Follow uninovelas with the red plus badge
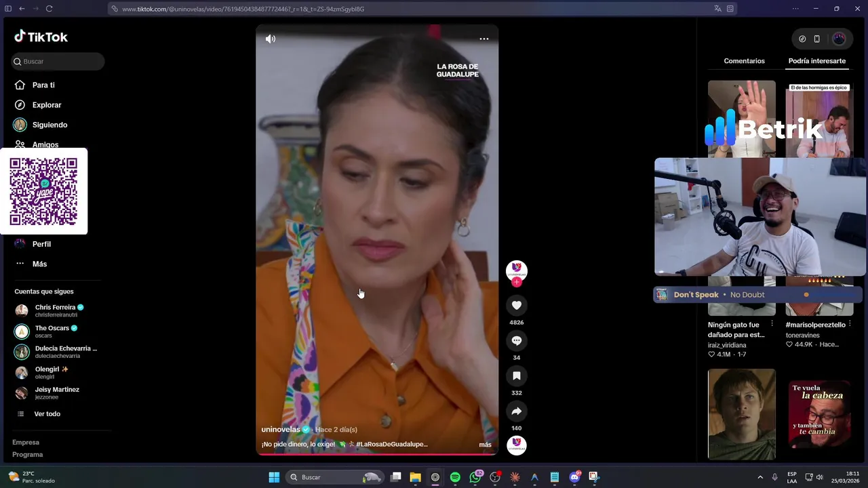The height and width of the screenshot is (488, 868). 517,282
